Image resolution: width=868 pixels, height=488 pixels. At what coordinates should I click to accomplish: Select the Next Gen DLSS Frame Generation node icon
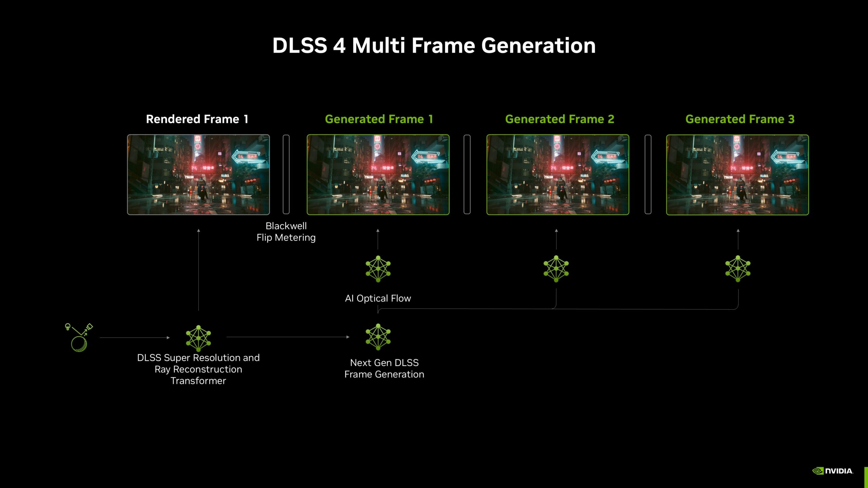(378, 339)
